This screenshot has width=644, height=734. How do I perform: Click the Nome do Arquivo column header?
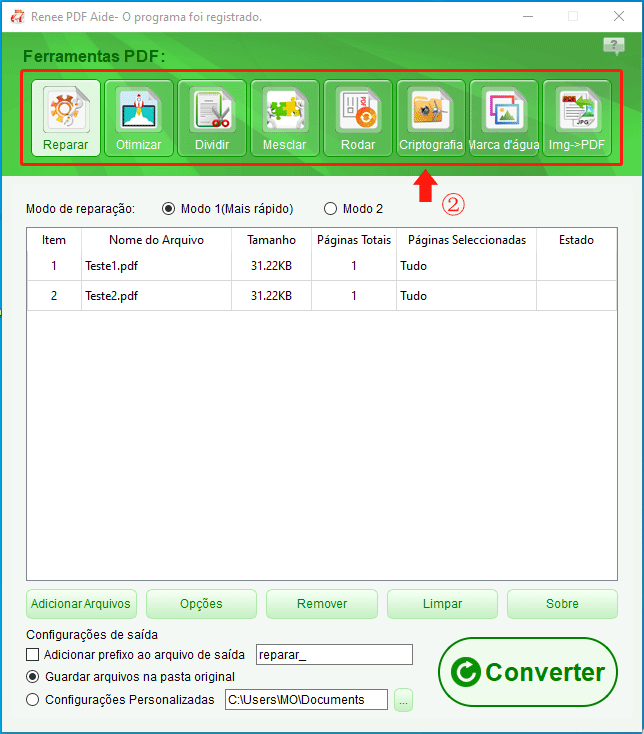pos(156,240)
